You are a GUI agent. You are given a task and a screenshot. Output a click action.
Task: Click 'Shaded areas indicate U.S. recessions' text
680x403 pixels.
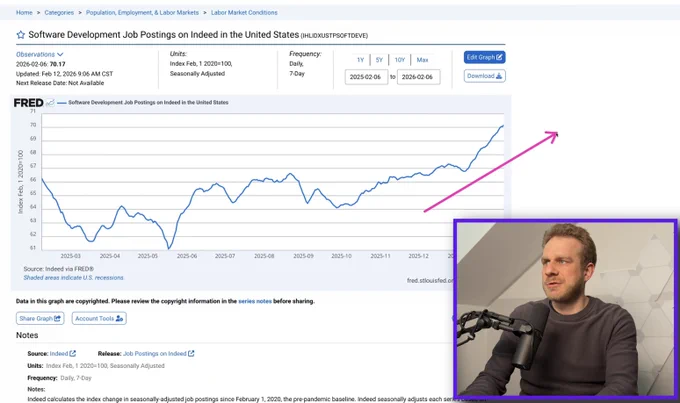point(74,278)
